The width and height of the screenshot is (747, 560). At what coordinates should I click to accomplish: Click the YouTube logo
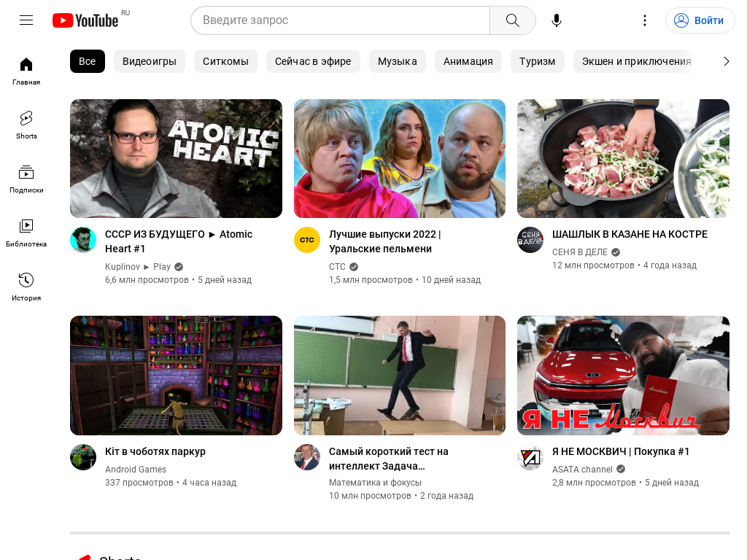point(85,20)
